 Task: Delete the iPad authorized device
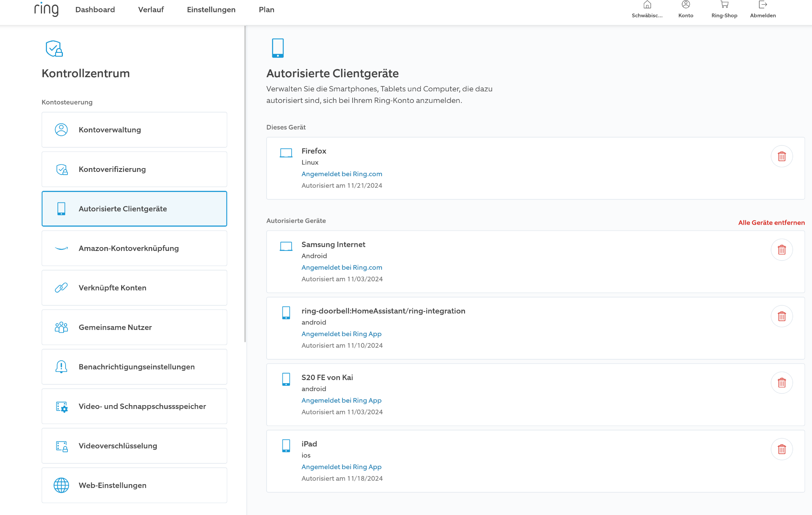[x=782, y=449]
